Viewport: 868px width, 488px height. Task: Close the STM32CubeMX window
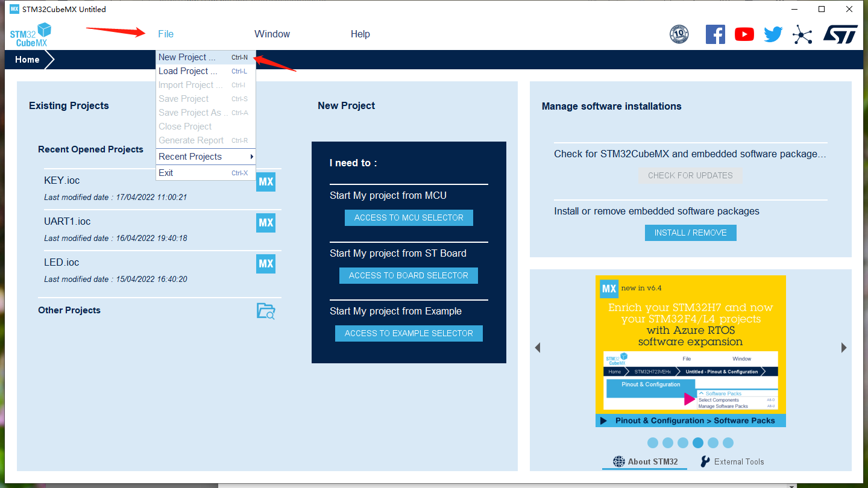pyautogui.click(x=849, y=9)
